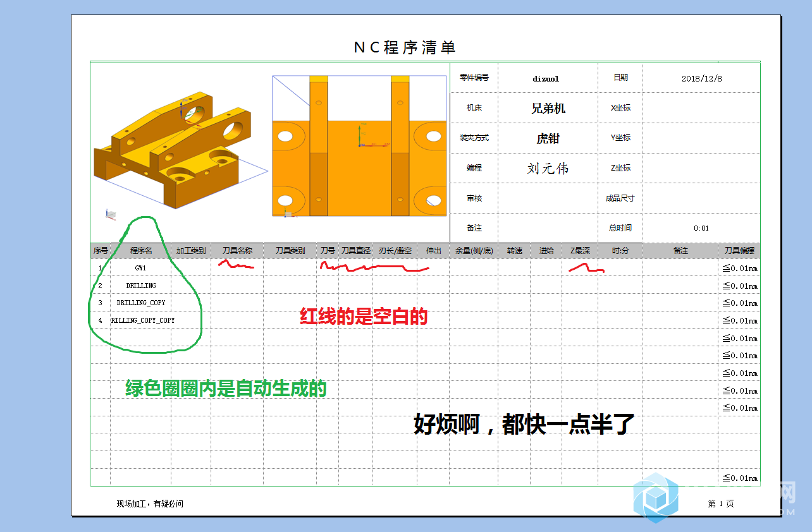Click the '刀号' column header

point(328,251)
